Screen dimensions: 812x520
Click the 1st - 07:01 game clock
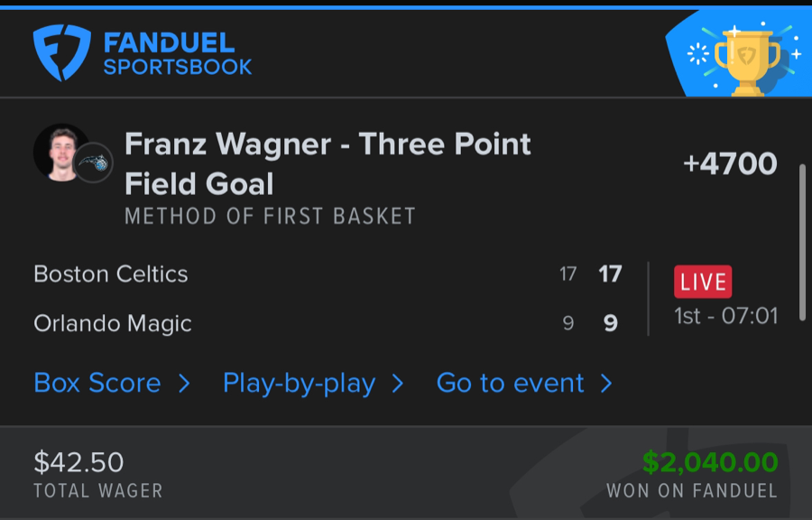(725, 316)
